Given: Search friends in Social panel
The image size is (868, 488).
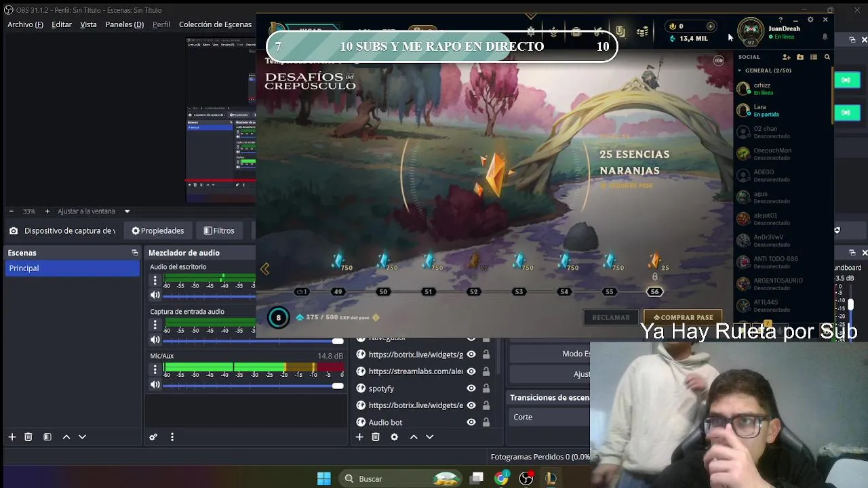Looking at the screenshot, I should (x=827, y=57).
